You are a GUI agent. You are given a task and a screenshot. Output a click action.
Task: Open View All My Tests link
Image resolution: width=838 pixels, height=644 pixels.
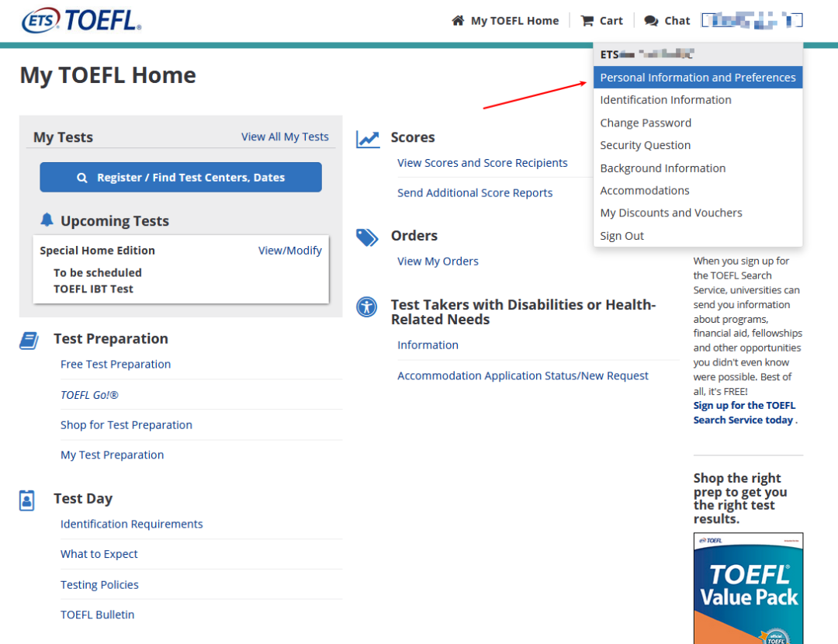(285, 137)
